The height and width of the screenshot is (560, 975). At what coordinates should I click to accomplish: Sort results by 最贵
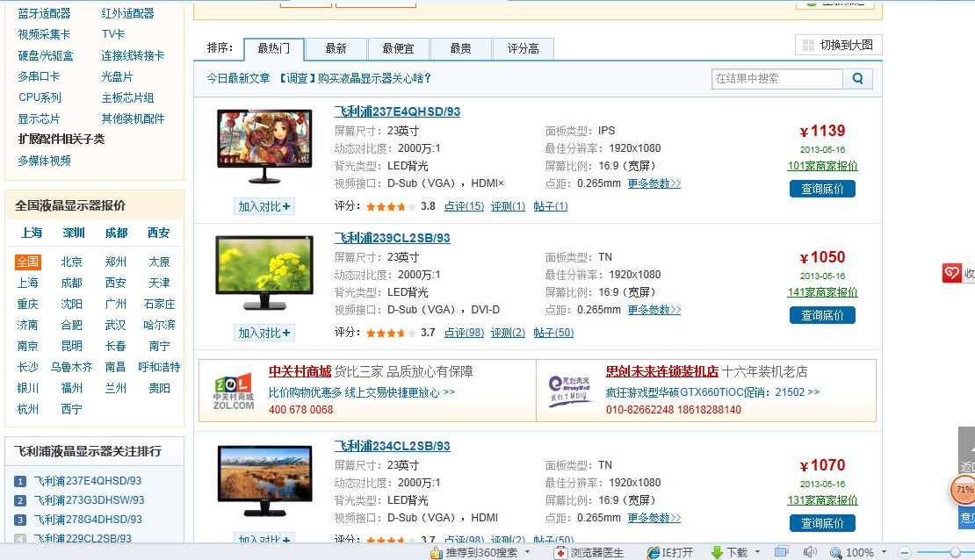461,48
